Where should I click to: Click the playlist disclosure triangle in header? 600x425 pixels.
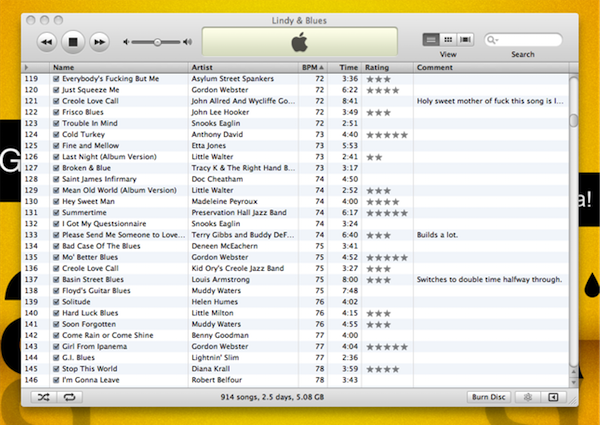[x=26, y=67]
